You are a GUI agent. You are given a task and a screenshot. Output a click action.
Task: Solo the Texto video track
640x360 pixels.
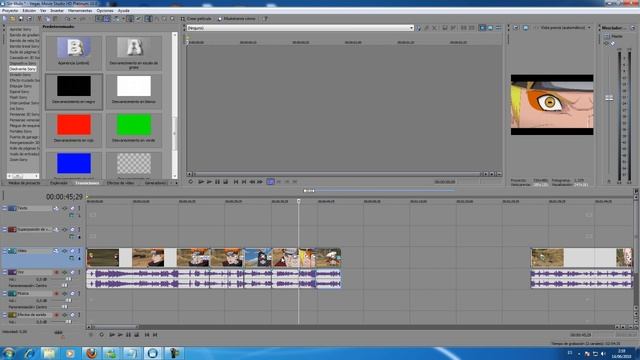[x=79, y=208]
